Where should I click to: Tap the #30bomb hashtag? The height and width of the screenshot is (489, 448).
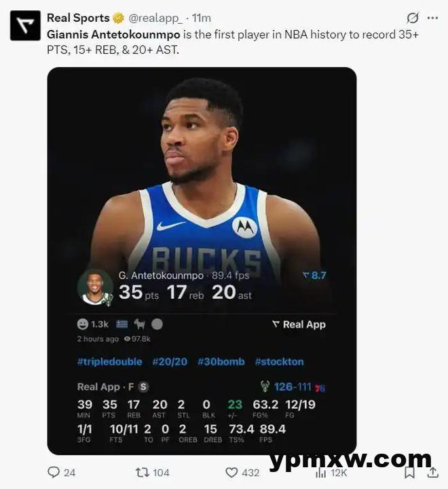point(221,362)
